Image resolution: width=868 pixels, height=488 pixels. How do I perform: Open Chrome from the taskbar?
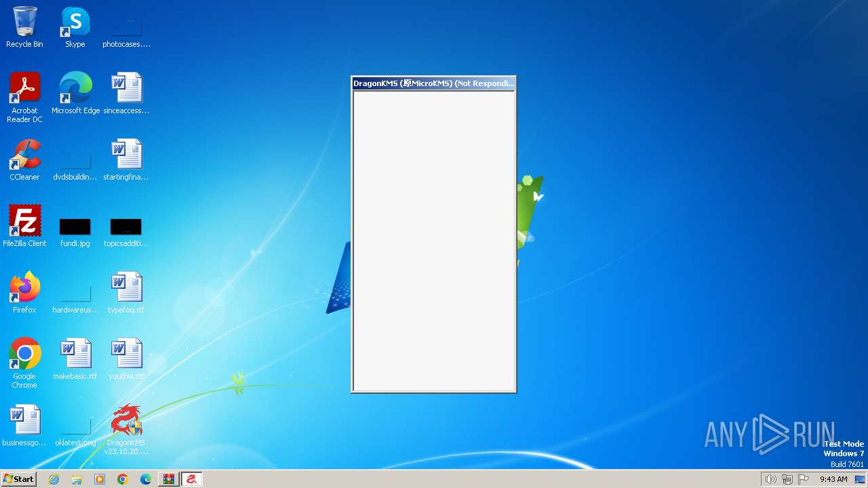123,479
